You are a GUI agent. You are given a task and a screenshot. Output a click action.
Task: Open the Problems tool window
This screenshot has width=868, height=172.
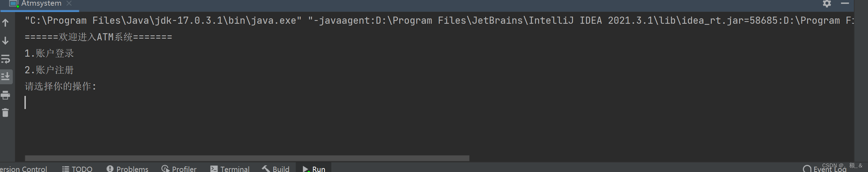coord(127,169)
